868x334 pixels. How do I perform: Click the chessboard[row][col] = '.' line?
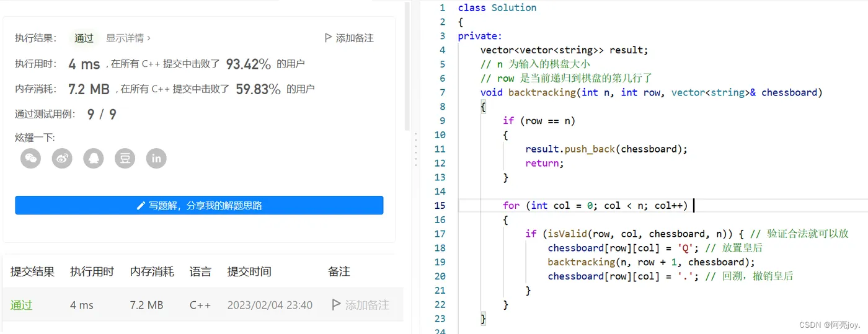pyautogui.click(x=670, y=276)
